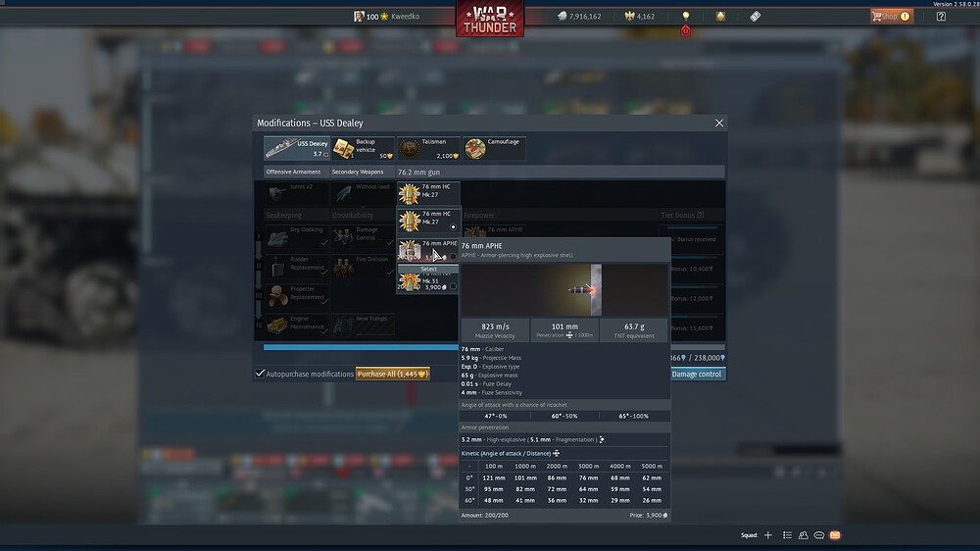The image size is (980, 551).
Task: Open the orange mail envelope icon
Action: [x=835, y=535]
